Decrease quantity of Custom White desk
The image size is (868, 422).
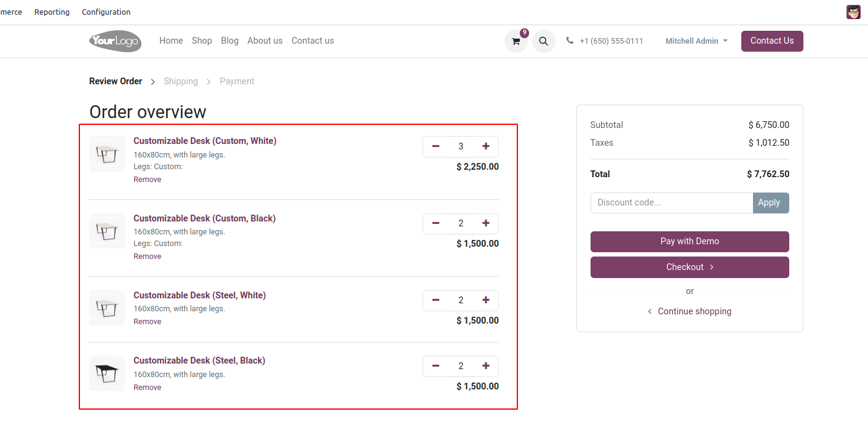(436, 146)
